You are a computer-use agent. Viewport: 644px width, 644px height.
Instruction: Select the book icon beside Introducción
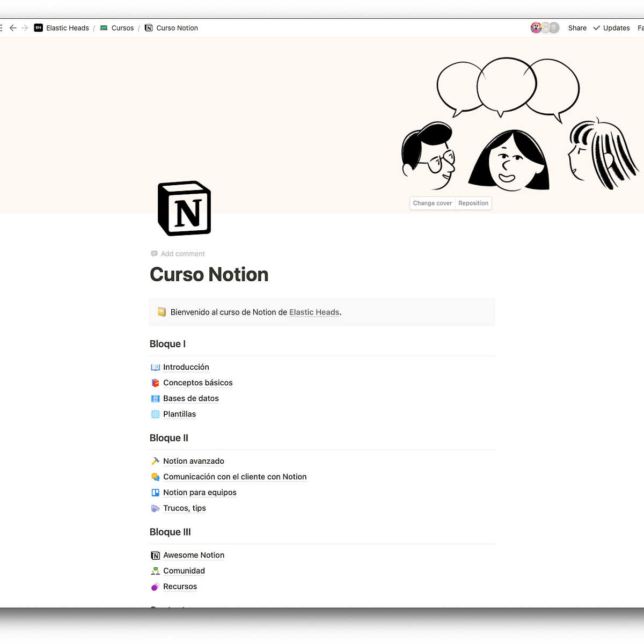pos(155,367)
